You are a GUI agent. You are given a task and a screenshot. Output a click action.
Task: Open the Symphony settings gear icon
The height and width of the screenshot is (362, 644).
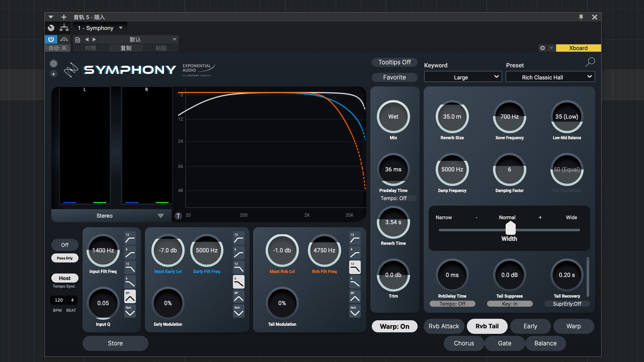click(x=53, y=64)
